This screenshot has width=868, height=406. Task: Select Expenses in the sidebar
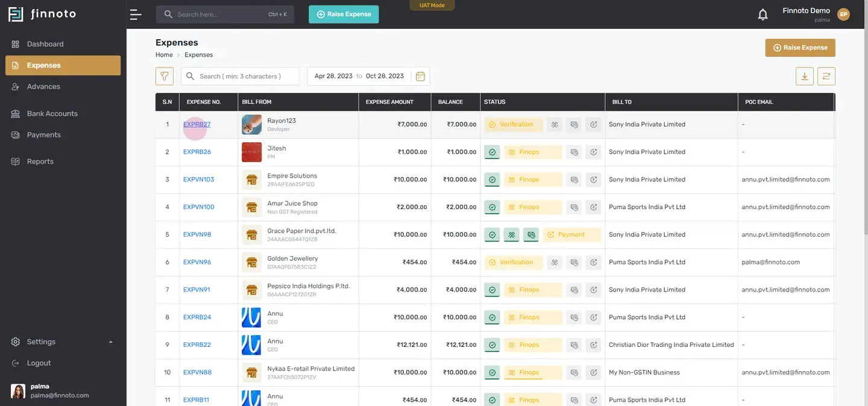pyautogui.click(x=63, y=66)
